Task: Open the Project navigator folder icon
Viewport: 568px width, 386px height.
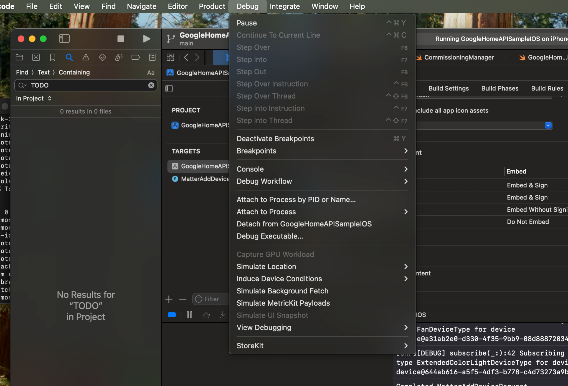Action: tap(20, 57)
